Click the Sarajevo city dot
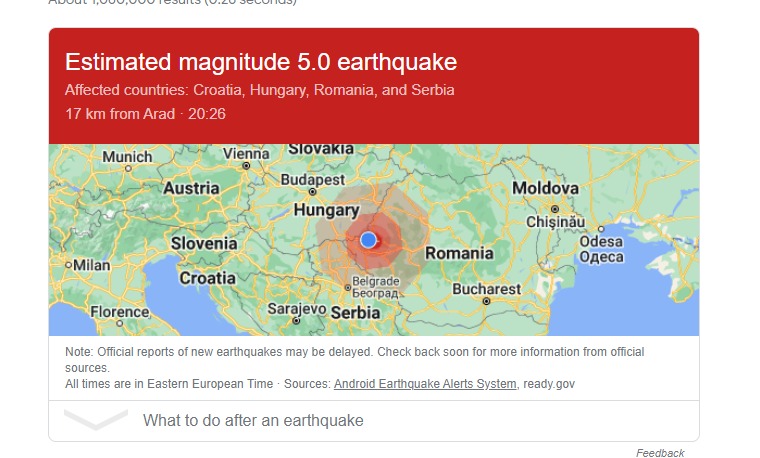Screen dimensions: 760x458 click(296, 320)
